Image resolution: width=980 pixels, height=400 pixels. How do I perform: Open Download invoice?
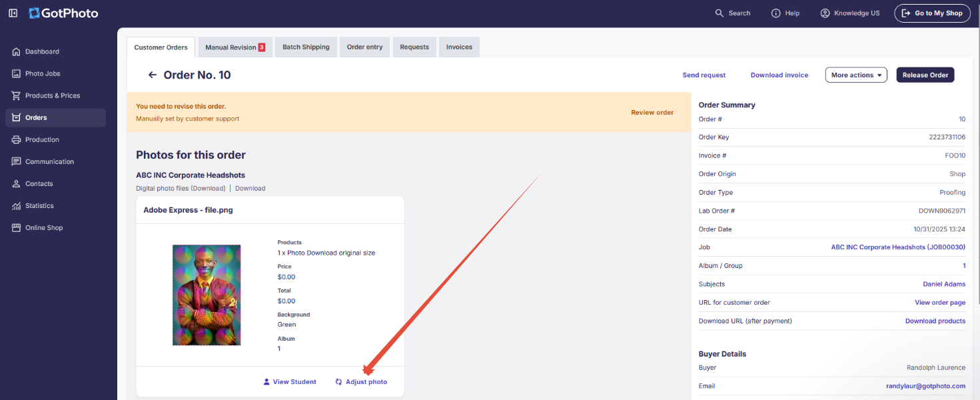tap(779, 75)
